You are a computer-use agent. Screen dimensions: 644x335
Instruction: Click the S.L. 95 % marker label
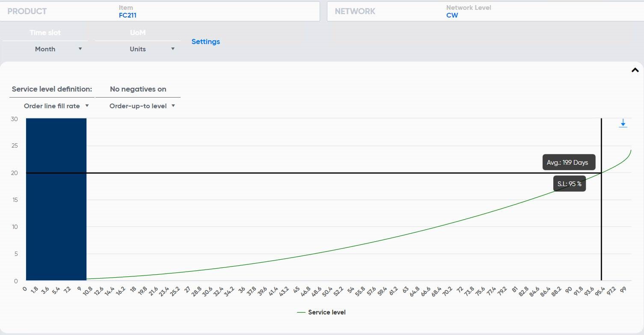click(x=569, y=184)
